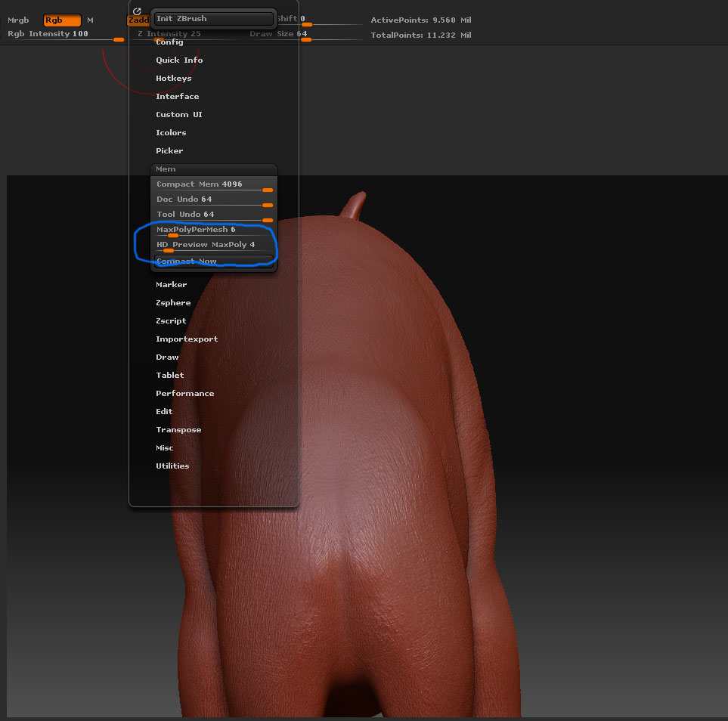Adjust the Rgb Intensity 100 slider
The image size is (728, 721).
pyautogui.click(x=66, y=35)
